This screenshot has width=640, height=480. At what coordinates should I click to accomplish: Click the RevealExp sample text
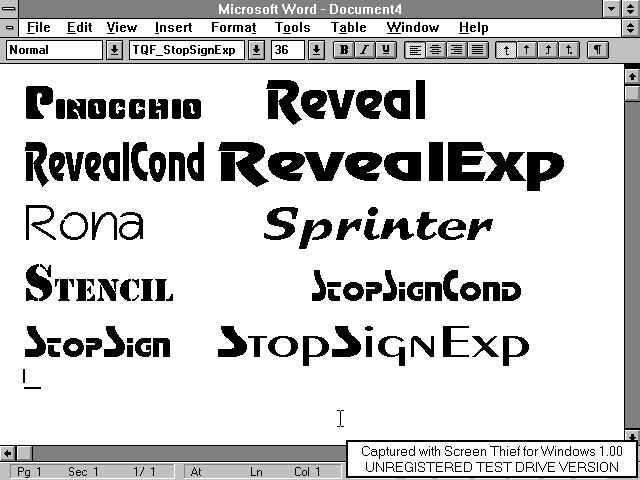(391, 165)
